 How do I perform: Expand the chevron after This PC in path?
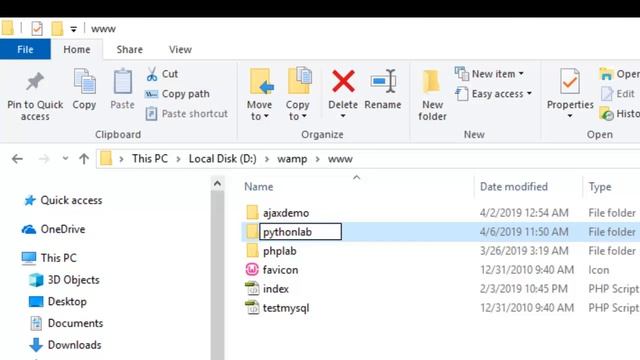(178, 159)
